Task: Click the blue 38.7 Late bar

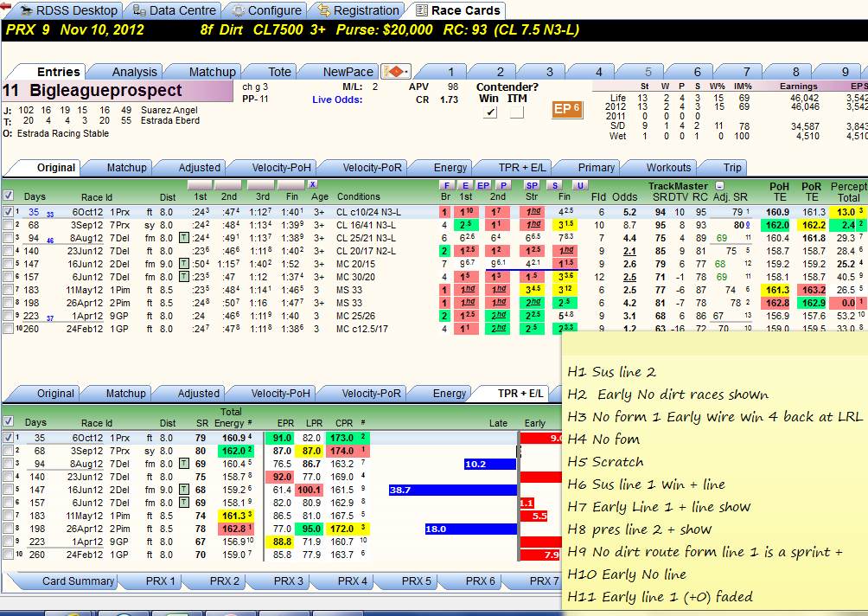Action: click(x=453, y=491)
